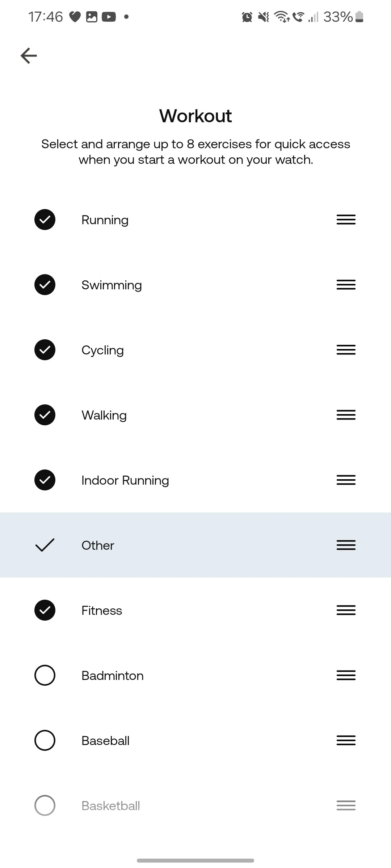The image size is (391, 868).
Task: Select the Indoor Running label
Action: (125, 480)
